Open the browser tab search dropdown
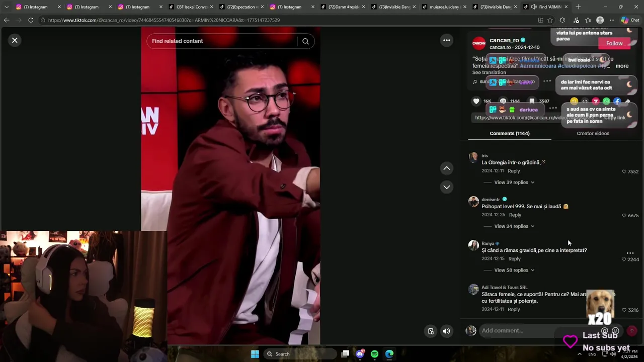The width and height of the screenshot is (644, 362). click(x=7, y=7)
